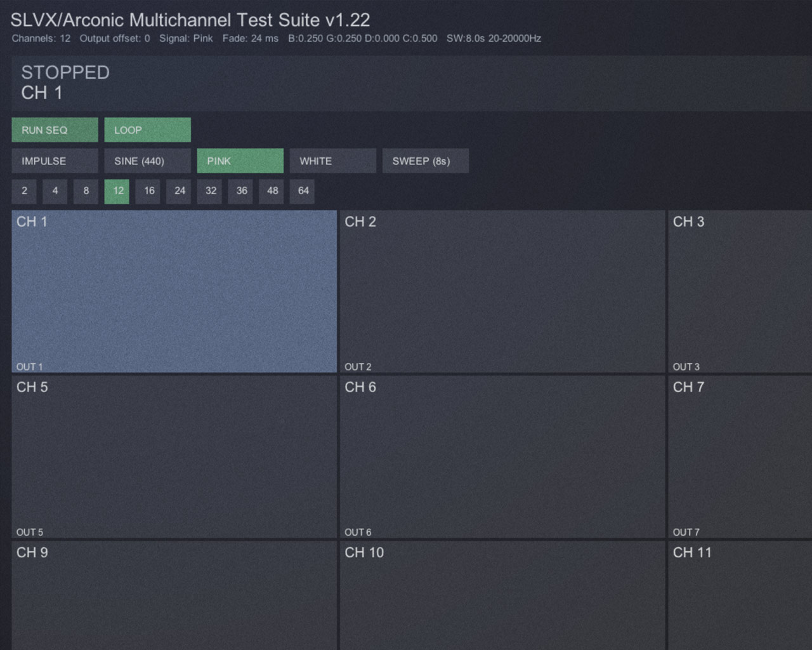
Task: Choose the SWEEP (8s) signal
Action: point(424,161)
